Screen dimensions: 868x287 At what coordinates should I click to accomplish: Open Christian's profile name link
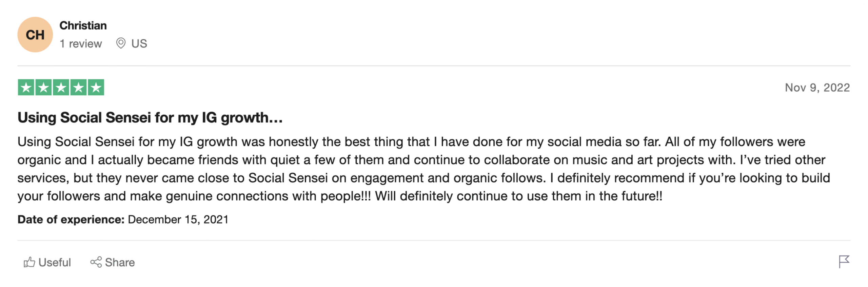click(83, 25)
